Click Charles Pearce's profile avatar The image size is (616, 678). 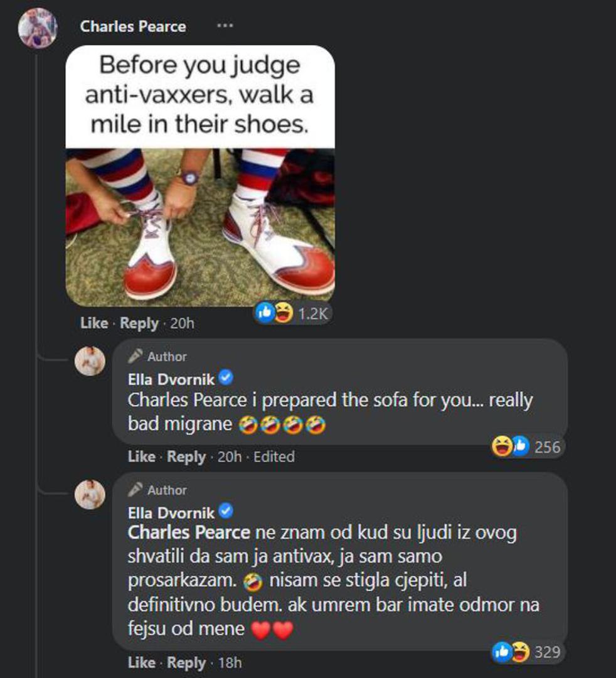tap(38, 28)
